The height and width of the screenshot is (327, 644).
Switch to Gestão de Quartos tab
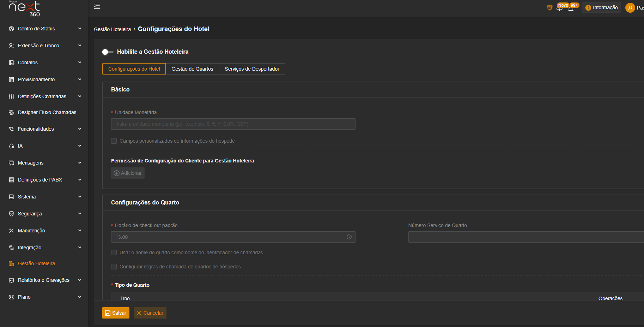[192, 69]
